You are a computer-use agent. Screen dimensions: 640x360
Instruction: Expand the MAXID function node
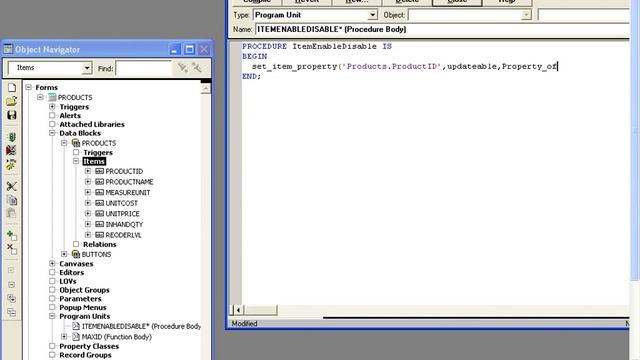(x=64, y=337)
